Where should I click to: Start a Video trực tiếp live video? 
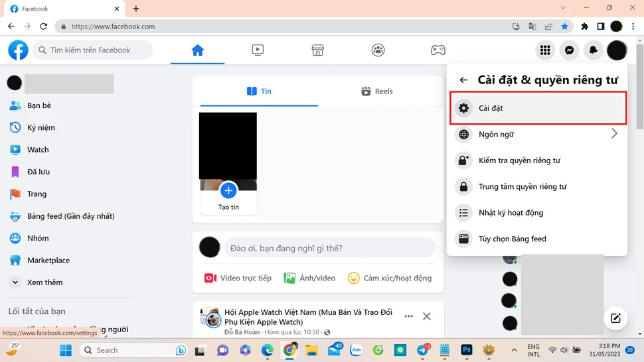pyautogui.click(x=238, y=278)
